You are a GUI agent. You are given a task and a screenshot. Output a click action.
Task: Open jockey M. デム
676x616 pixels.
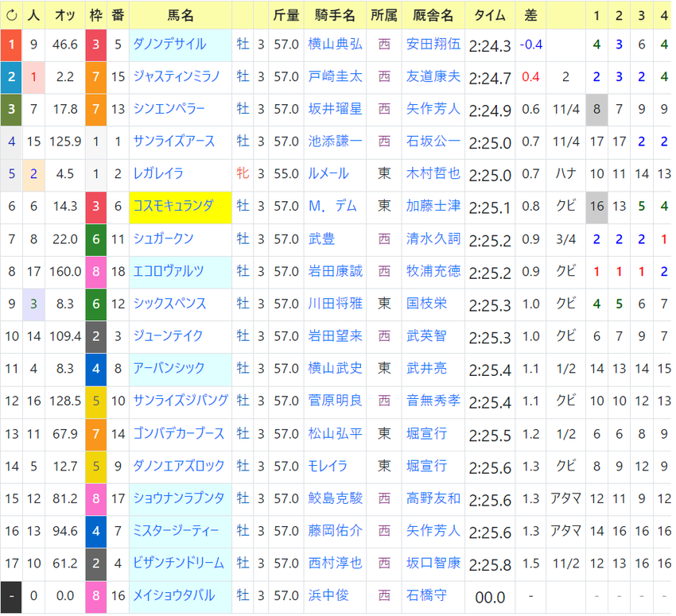pos(332,206)
